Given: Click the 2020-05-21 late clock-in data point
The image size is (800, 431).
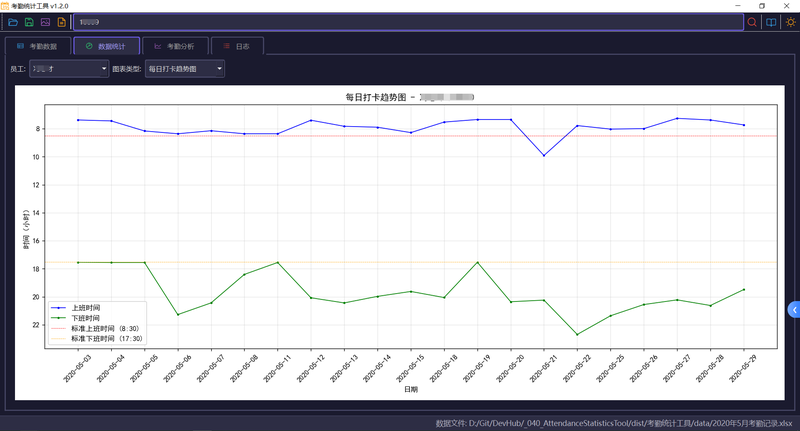Looking at the screenshot, I should tap(544, 156).
